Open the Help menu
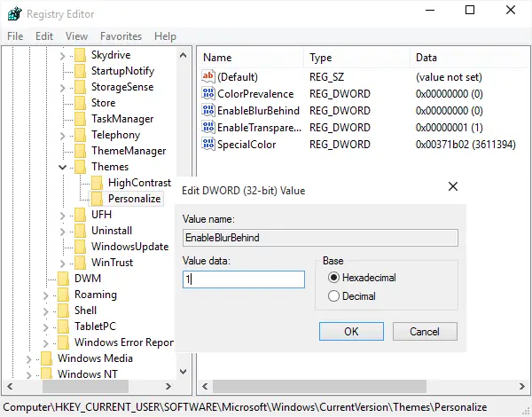This screenshot has width=532, height=417. coord(165,36)
